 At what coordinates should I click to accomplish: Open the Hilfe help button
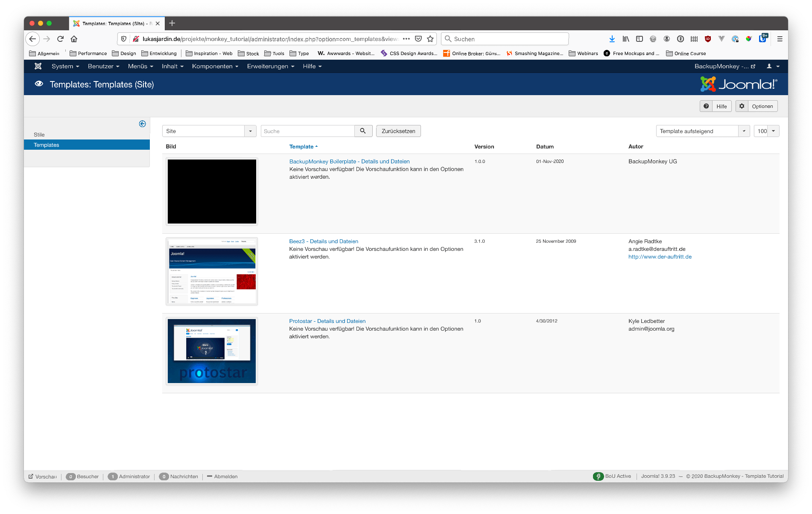click(x=716, y=106)
